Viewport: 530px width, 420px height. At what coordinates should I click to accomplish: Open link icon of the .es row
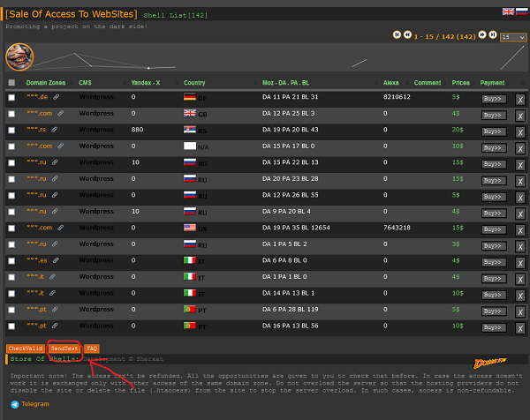tap(56, 260)
